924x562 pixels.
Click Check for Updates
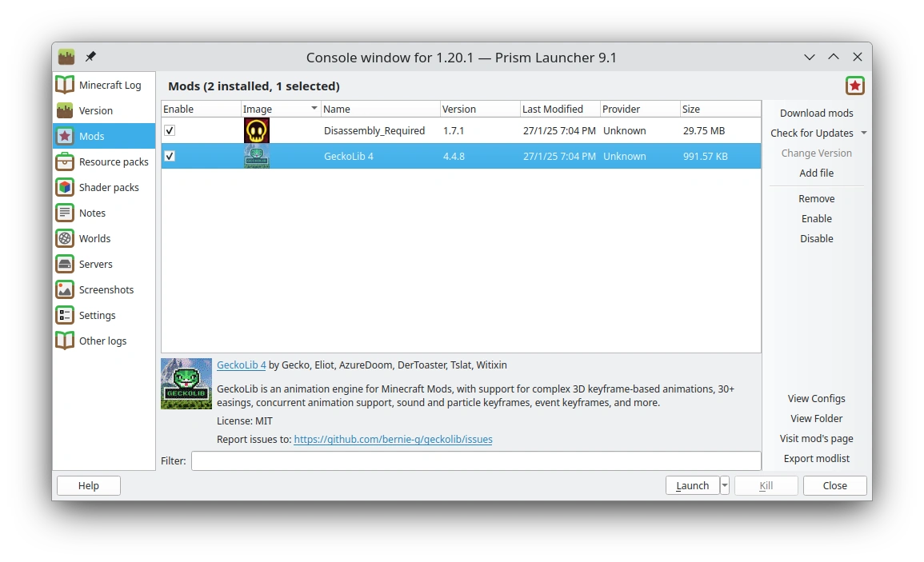point(811,134)
